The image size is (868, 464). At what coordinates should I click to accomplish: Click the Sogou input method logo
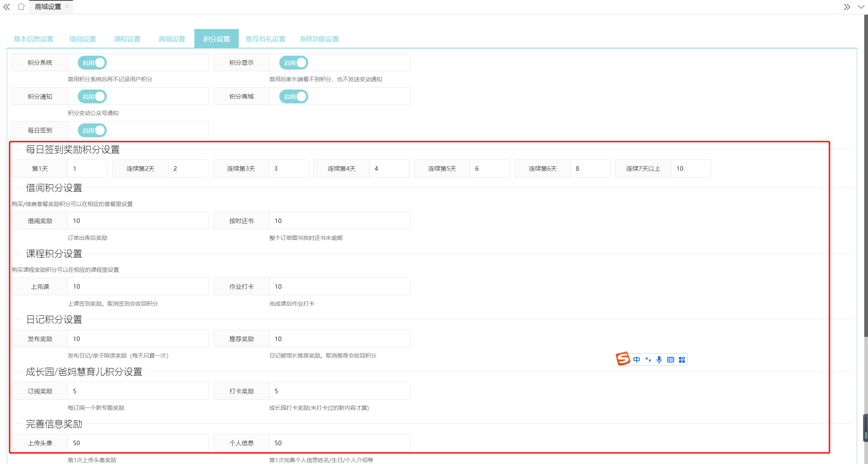pyautogui.click(x=623, y=359)
